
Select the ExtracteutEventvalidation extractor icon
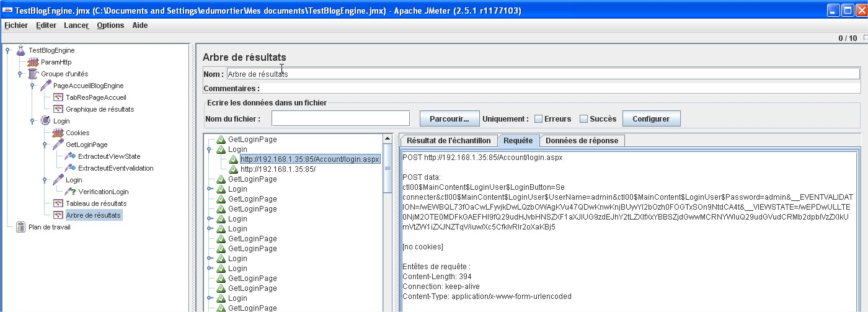pos(70,168)
